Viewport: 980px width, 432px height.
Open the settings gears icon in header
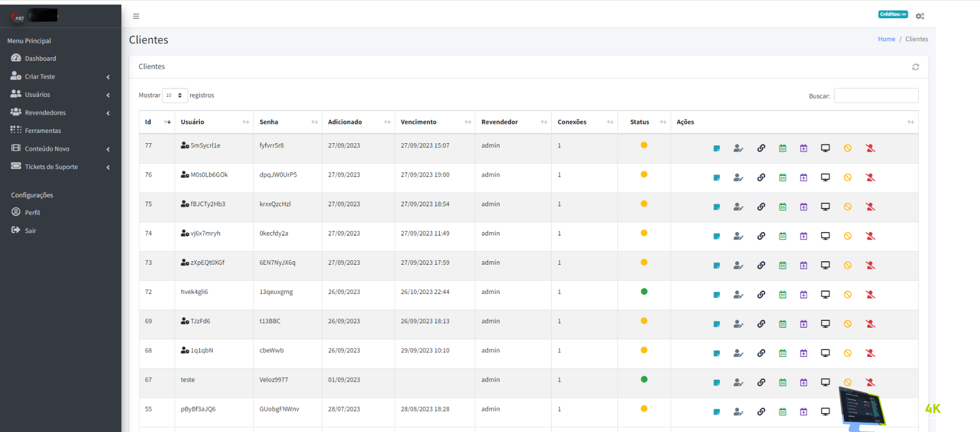point(920,16)
